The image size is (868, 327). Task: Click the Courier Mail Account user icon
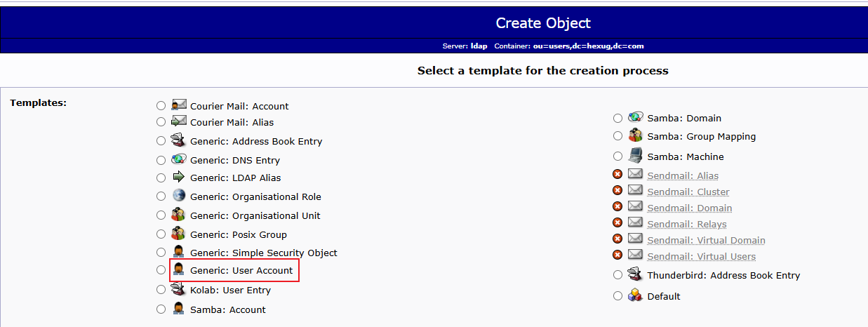(179, 105)
